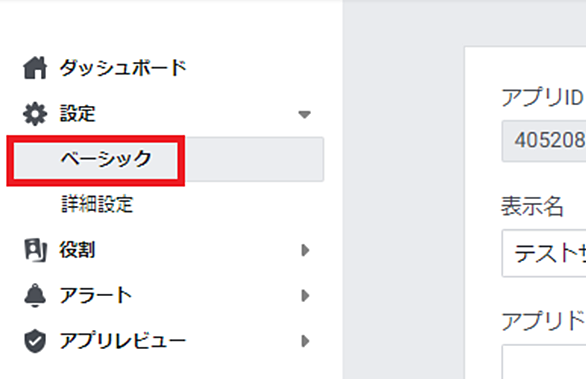The width and height of the screenshot is (586, 379).
Task: Select the 設定 menu label
Action: (x=78, y=114)
